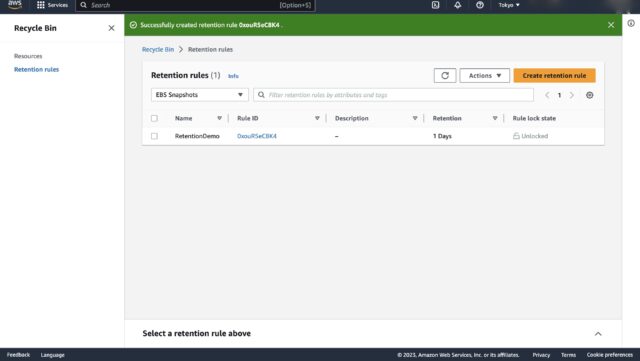Screen dimensions: 640x361
Task: Click page number 1 in pagination
Action: (560, 95)
